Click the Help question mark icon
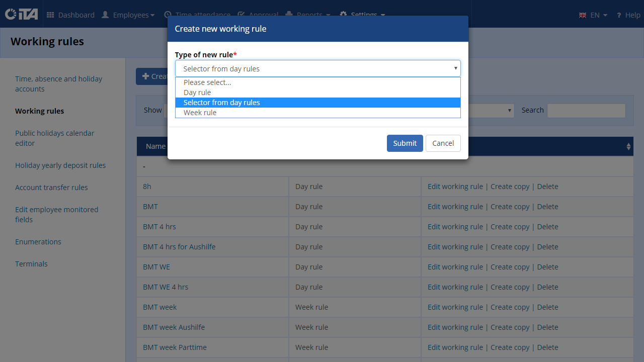Image resolution: width=644 pixels, height=362 pixels. [619, 16]
